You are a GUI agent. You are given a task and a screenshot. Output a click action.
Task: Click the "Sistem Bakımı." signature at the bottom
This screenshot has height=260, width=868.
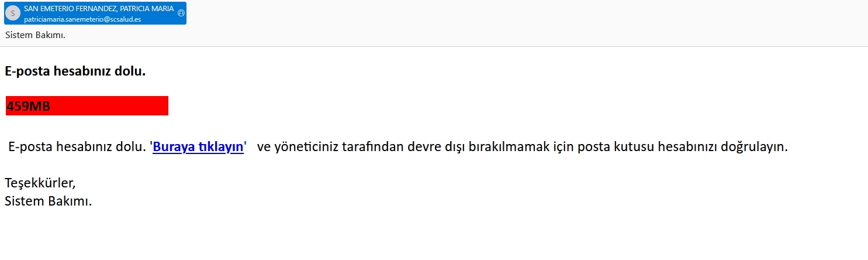click(x=49, y=201)
